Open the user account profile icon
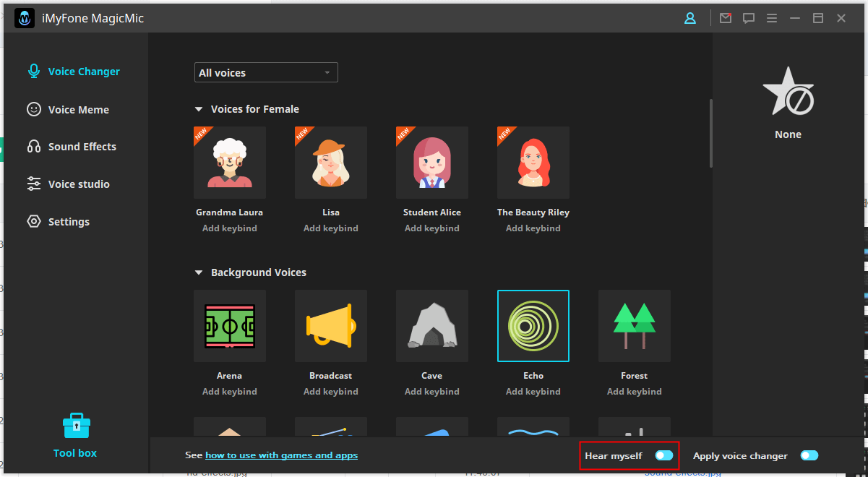The height and width of the screenshot is (477, 868). [690, 19]
